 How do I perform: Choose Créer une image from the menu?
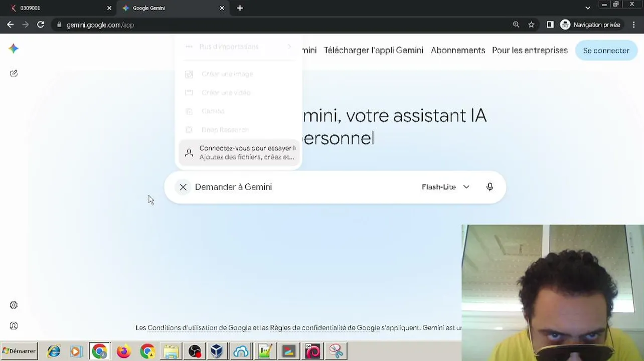point(239,74)
